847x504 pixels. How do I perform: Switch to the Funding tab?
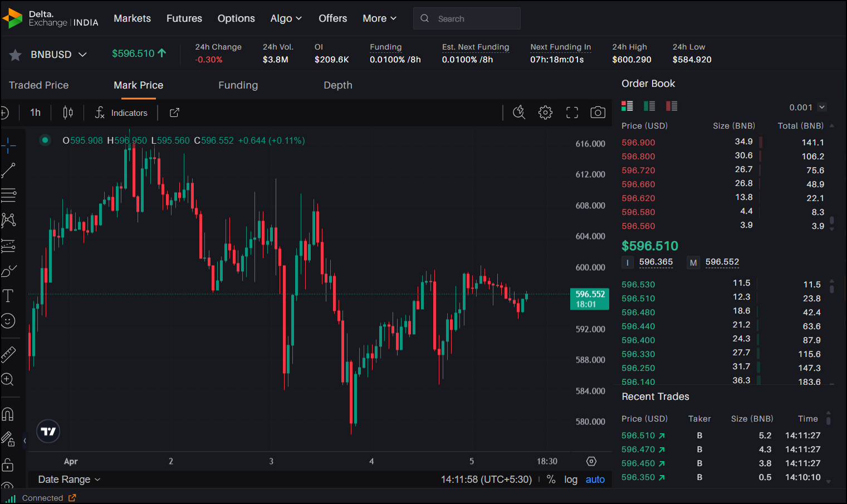point(238,85)
